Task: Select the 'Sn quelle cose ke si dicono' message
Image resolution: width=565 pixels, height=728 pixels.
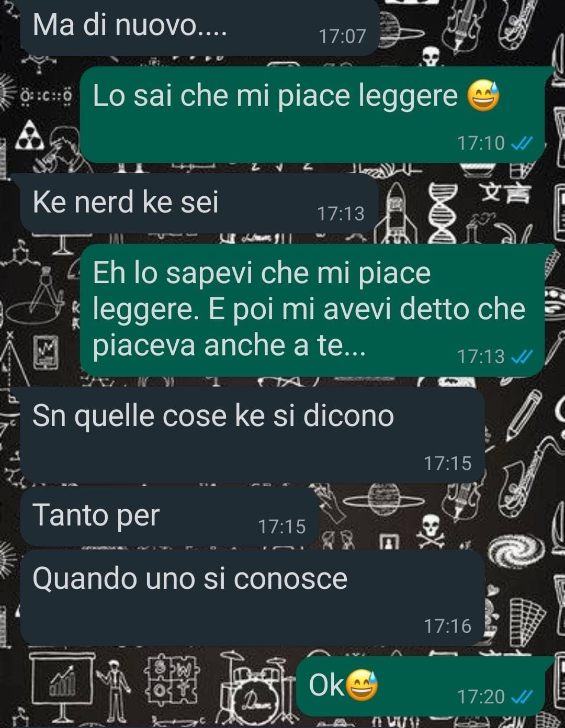Action: click(252, 435)
